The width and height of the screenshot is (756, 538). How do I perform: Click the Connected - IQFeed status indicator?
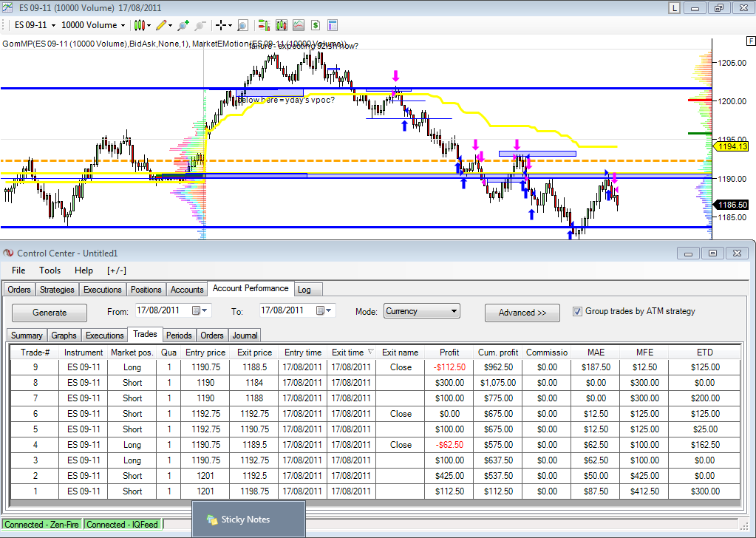click(x=123, y=525)
